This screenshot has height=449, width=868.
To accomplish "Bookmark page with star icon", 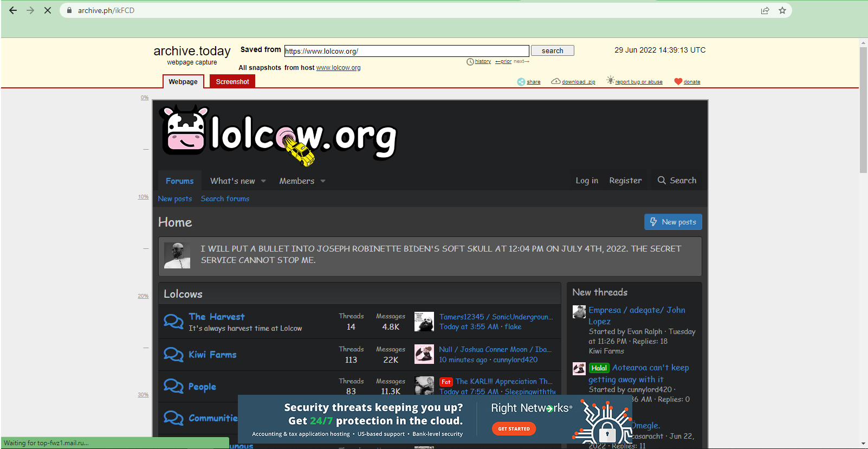I will [782, 10].
